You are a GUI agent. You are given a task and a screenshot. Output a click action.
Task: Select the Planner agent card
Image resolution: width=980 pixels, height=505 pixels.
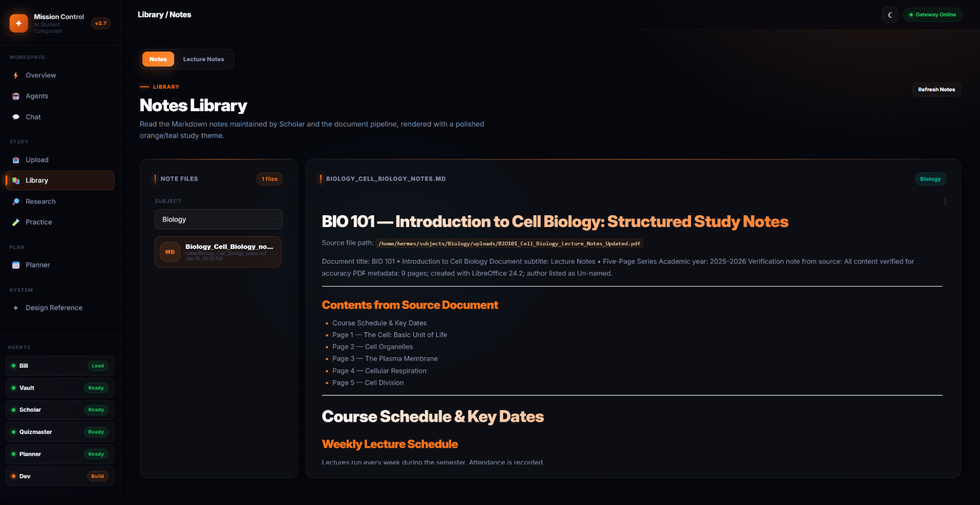tap(60, 454)
